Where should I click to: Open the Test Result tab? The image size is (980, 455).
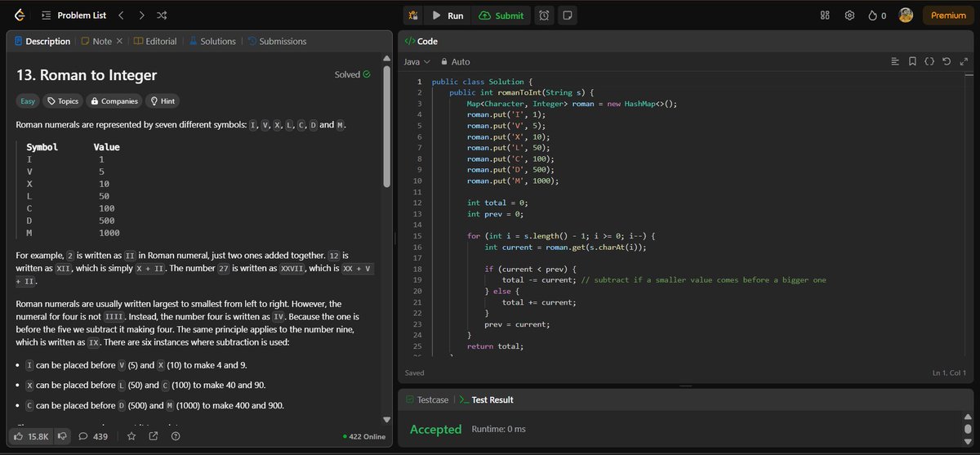pos(486,399)
